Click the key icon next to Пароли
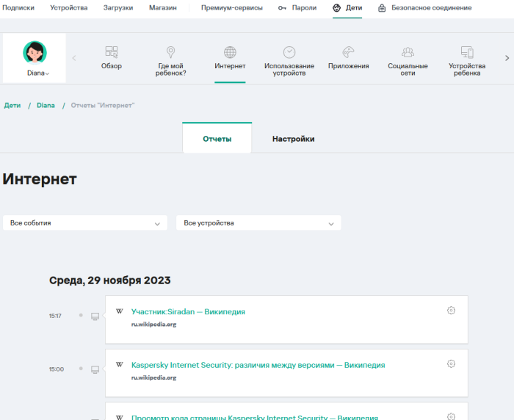Image resolution: width=514 pixels, height=420 pixels. coord(282,8)
